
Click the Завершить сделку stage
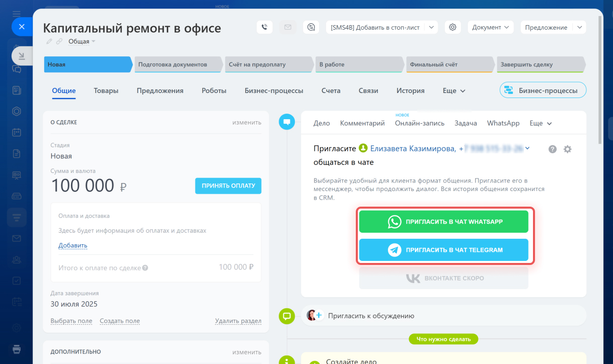tap(541, 65)
